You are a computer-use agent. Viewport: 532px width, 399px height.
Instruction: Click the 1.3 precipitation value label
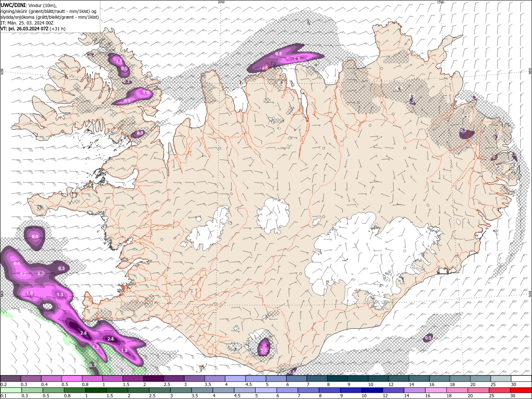[x=59, y=295]
